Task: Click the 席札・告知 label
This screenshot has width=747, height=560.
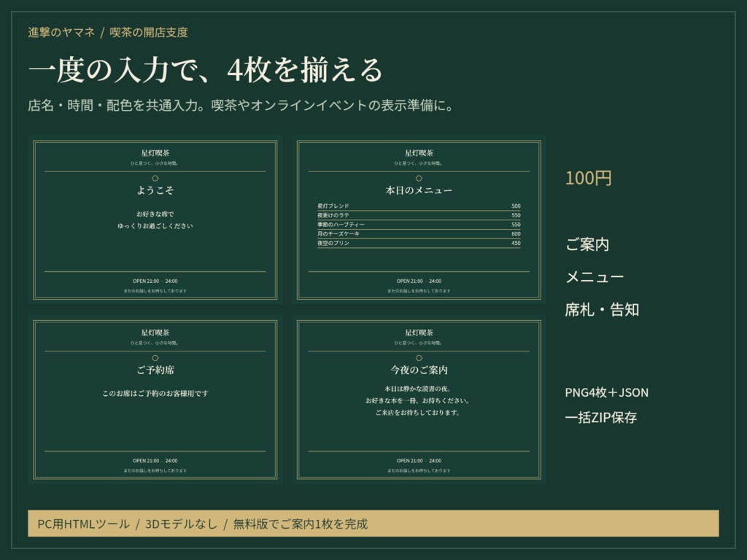Action: 602,309
